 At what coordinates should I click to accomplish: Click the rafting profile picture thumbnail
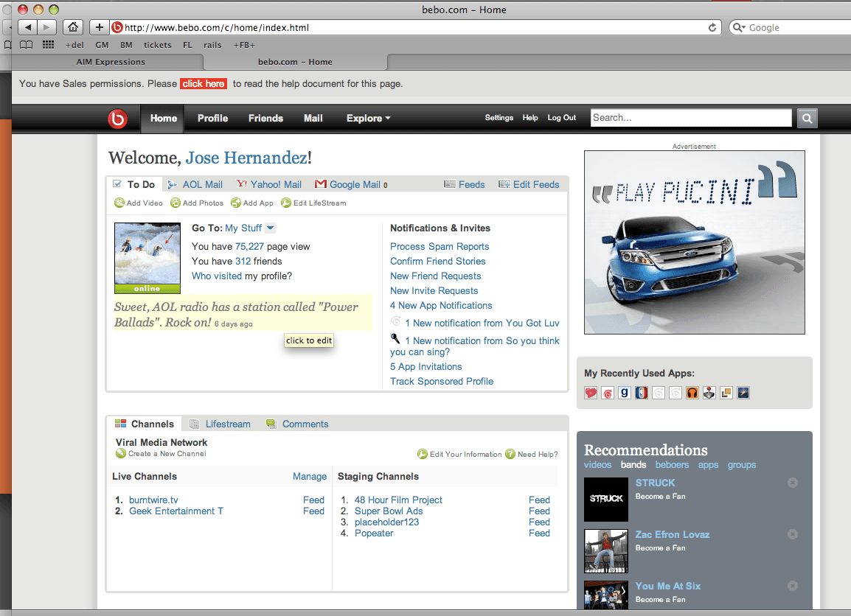pos(147,253)
